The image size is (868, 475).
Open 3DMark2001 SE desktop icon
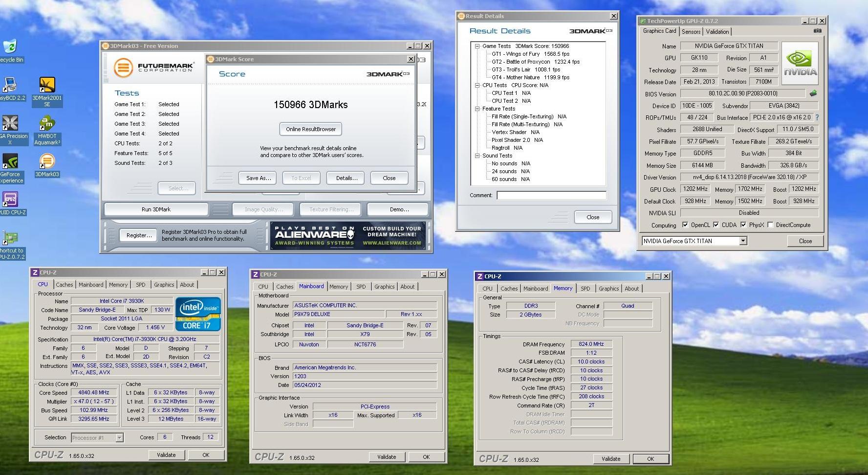(x=47, y=85)
